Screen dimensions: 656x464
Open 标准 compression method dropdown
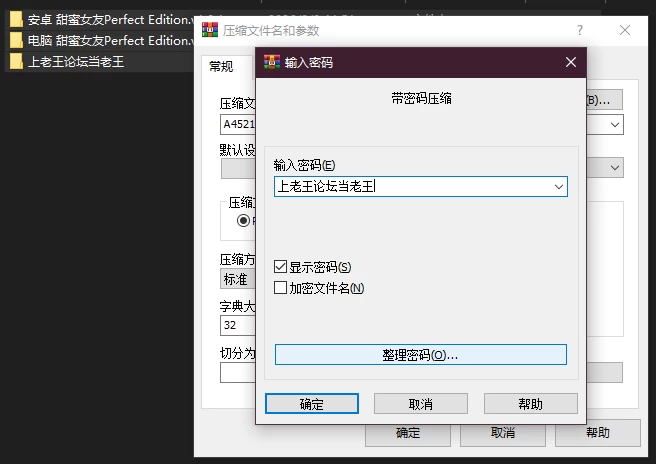[238, 279]
